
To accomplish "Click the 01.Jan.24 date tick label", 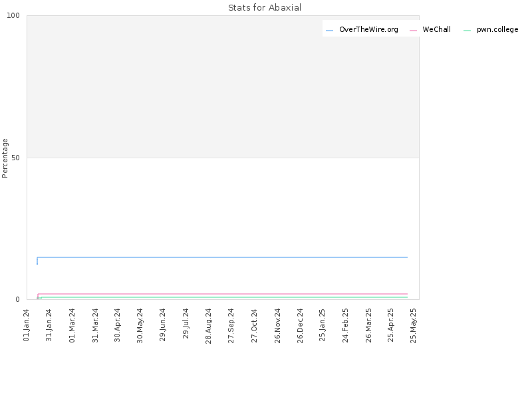I will (27, 325).
